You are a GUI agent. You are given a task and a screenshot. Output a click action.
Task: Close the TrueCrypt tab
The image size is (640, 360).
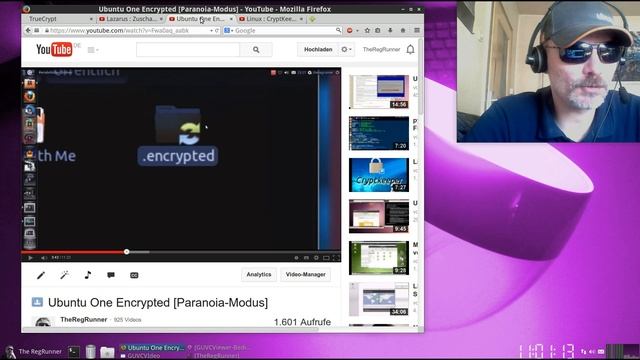[91, 19]
